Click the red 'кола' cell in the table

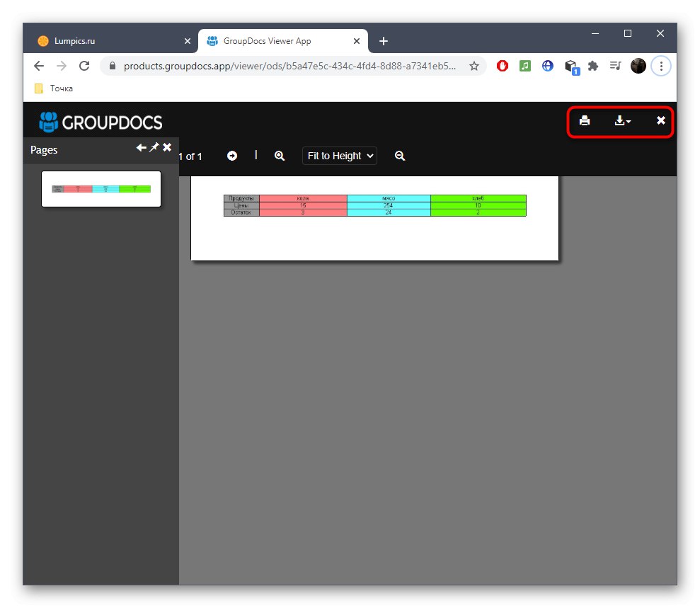[x=303, y=198]
